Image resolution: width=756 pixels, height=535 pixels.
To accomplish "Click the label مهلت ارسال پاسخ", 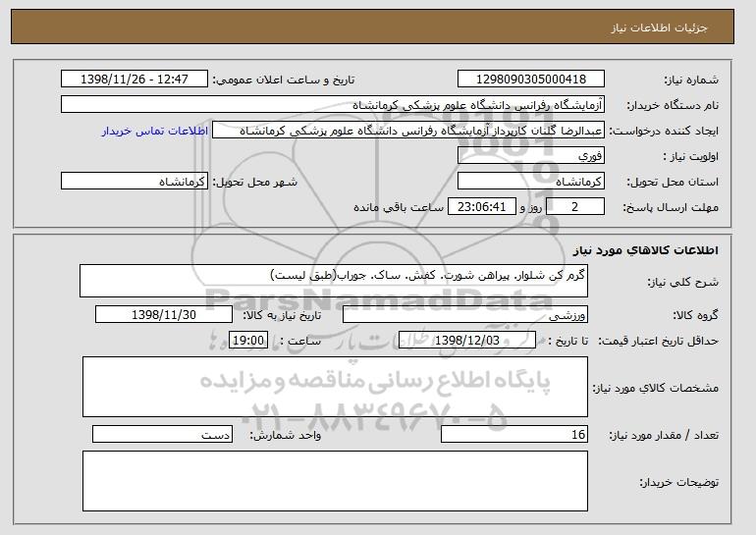I will point(671,207).
